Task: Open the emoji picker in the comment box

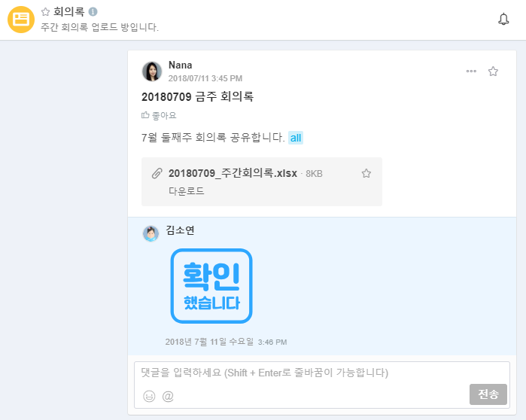Action: pos(149,396)
